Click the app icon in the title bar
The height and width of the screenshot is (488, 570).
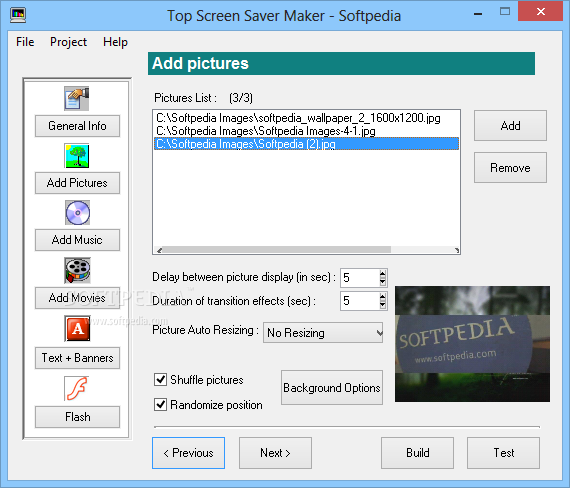[x=18, y=15]
